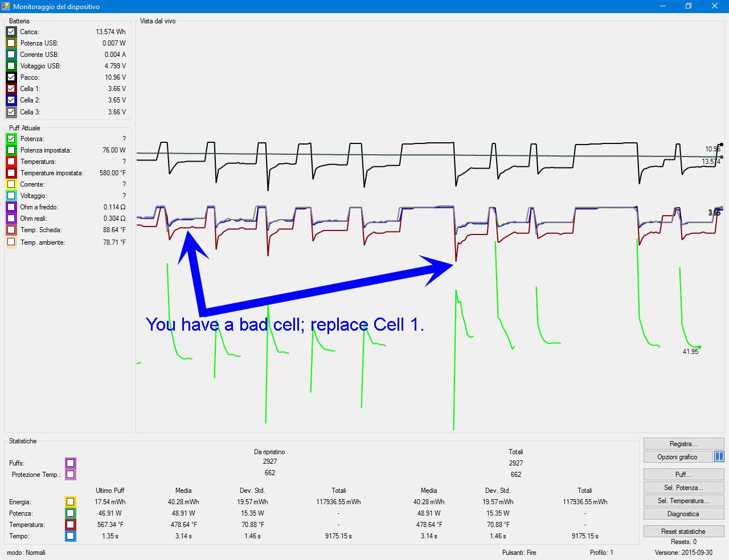
Task: Toggle the Cella 1 checkbox
Action: tap(11, 89)
